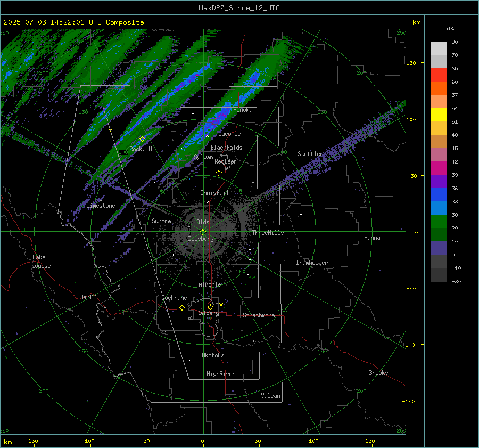This screenshot has width=479, height=448.
Task: Select the yellow diamond marker below RedDeer
Action: (x=219, y=173)
